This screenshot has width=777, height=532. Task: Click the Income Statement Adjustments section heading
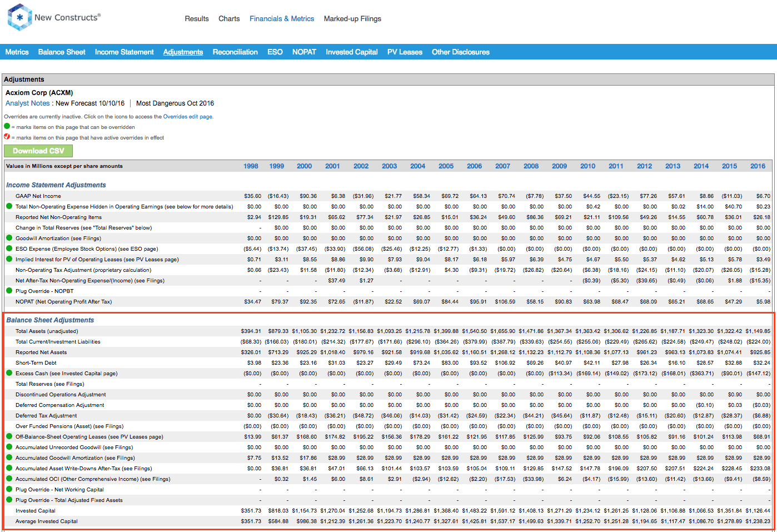point(56,185)
